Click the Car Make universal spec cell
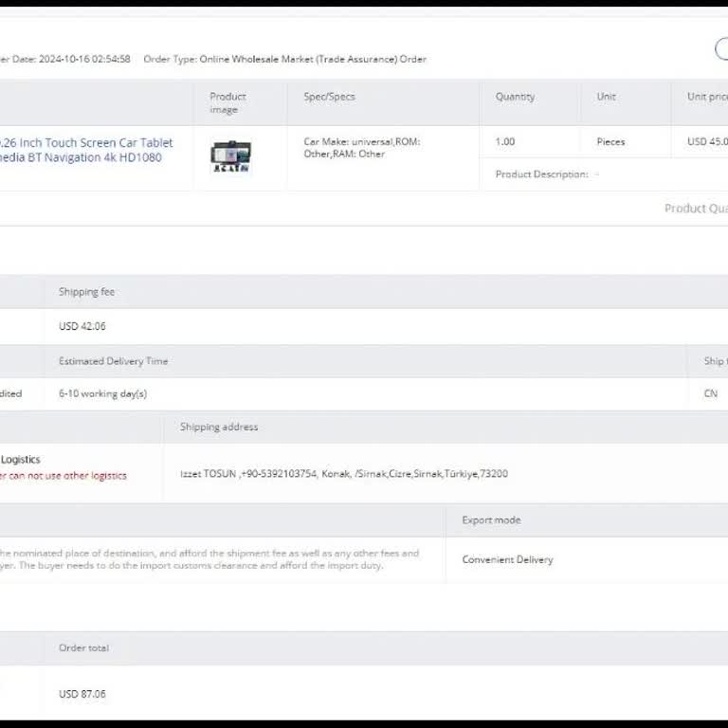728x728 pixels. 362,148
